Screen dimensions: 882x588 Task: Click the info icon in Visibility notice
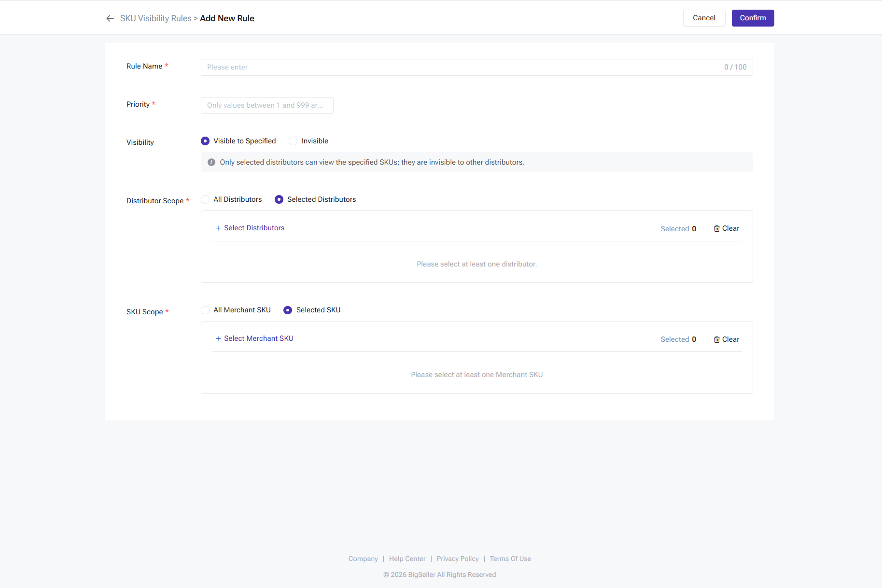pos(211,162)
